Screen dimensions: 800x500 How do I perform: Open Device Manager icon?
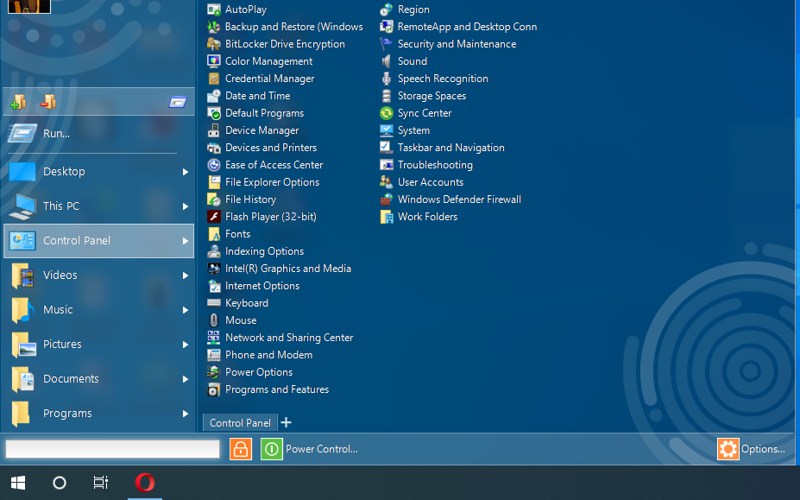tap(214, 131)
